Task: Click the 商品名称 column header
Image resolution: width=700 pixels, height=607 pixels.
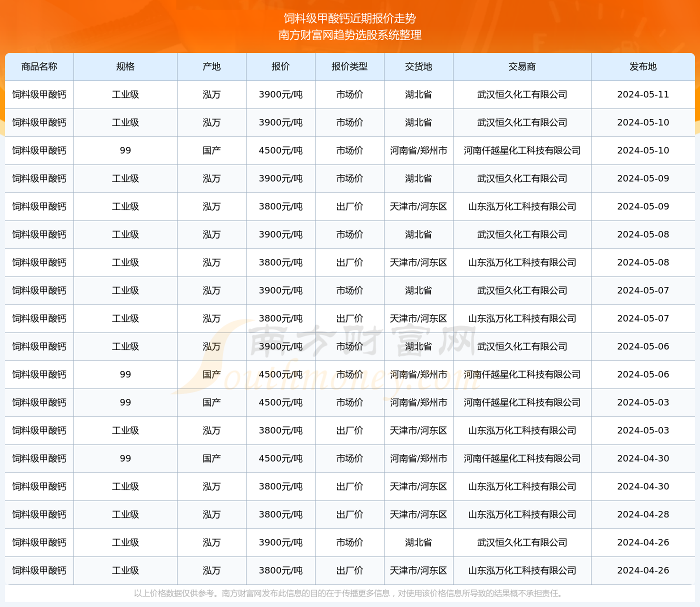Action: coord(39,66)
